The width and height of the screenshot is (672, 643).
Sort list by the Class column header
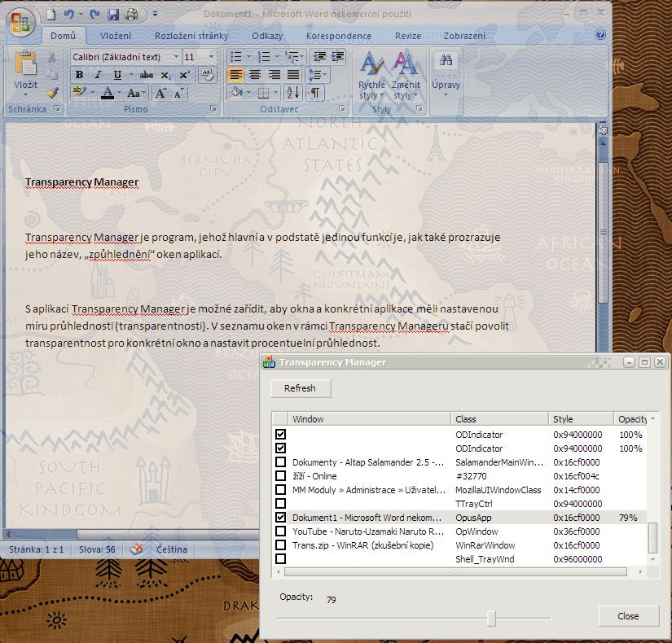[499, 419]
